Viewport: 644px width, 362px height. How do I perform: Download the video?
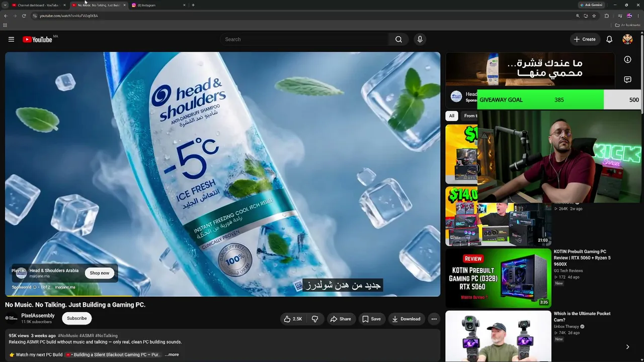(407, 319)
